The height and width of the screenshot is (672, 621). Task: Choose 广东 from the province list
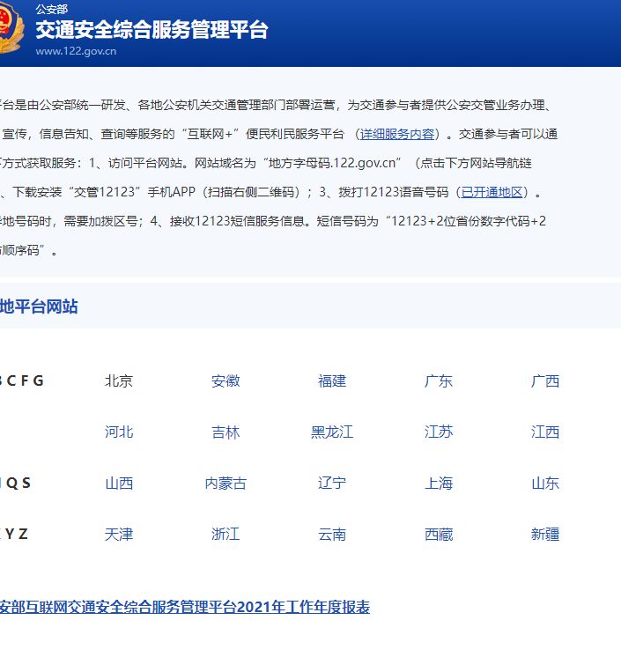(439, 380)
